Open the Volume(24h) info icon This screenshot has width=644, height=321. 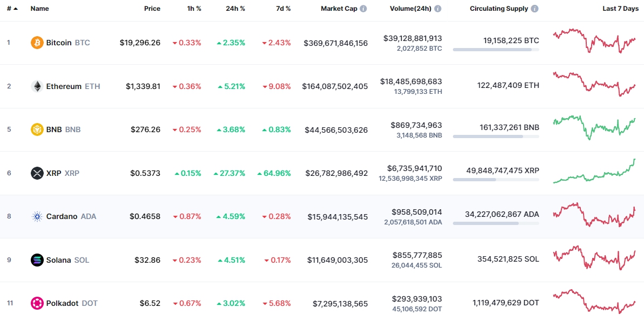pyautogui.click(x=438, y=9)
